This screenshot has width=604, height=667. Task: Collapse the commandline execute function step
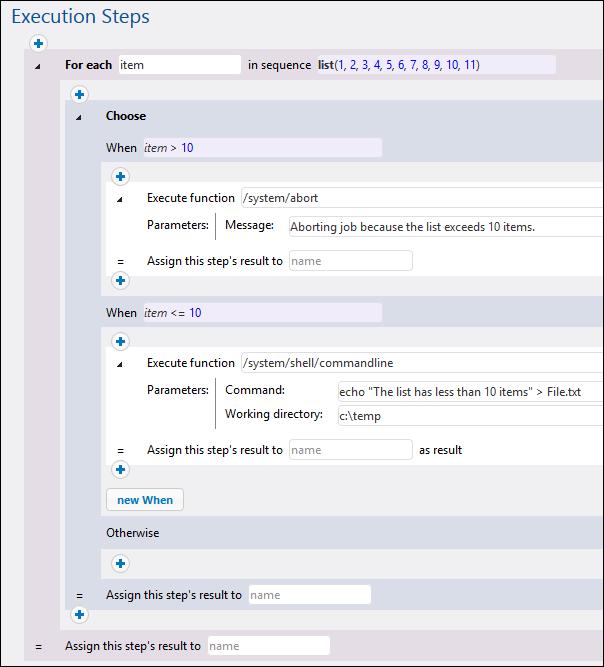click(119, 364)
